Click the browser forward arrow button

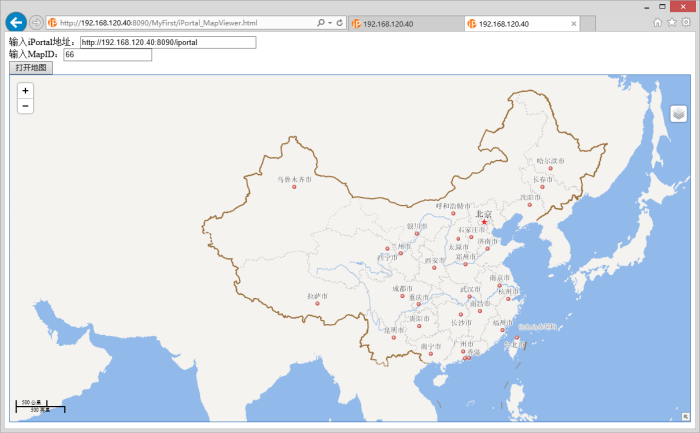36,22
